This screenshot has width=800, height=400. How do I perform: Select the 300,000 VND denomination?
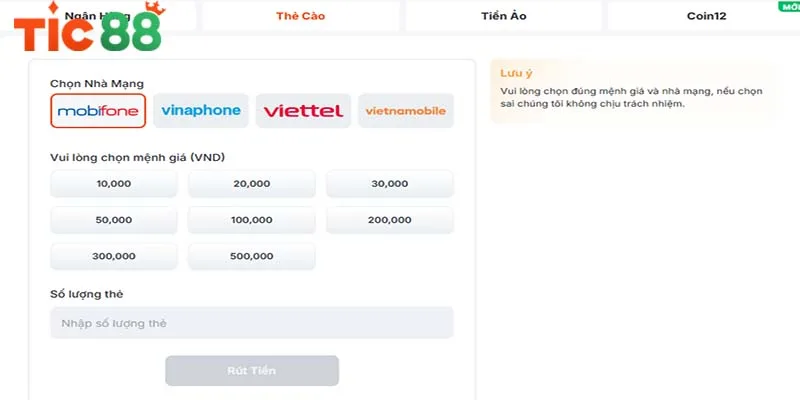[114, 256]
